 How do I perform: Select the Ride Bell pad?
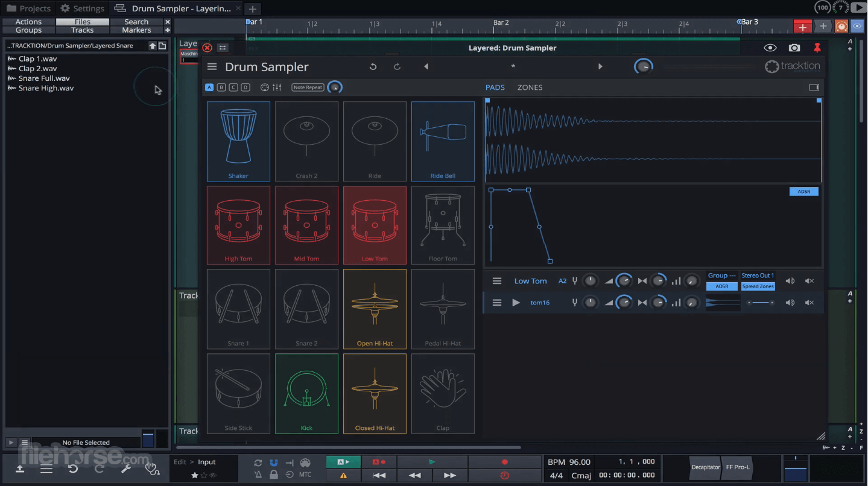point(443,142)
